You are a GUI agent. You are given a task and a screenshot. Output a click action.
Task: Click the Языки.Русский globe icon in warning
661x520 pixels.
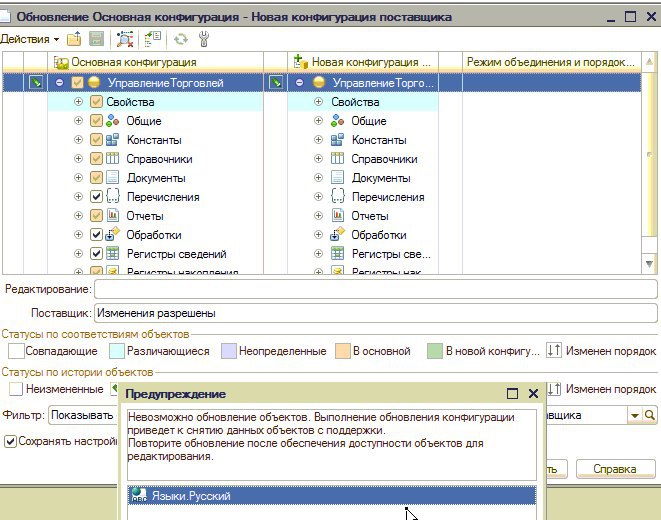139,495
